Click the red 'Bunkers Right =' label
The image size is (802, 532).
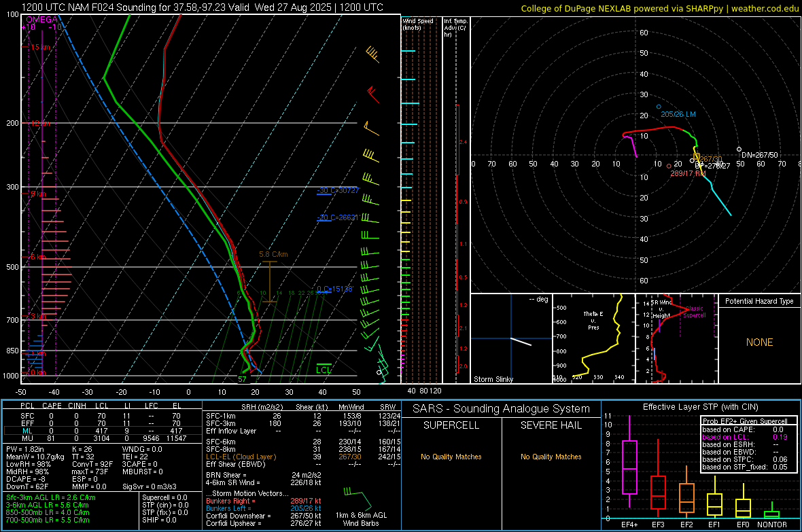(230, 501)
